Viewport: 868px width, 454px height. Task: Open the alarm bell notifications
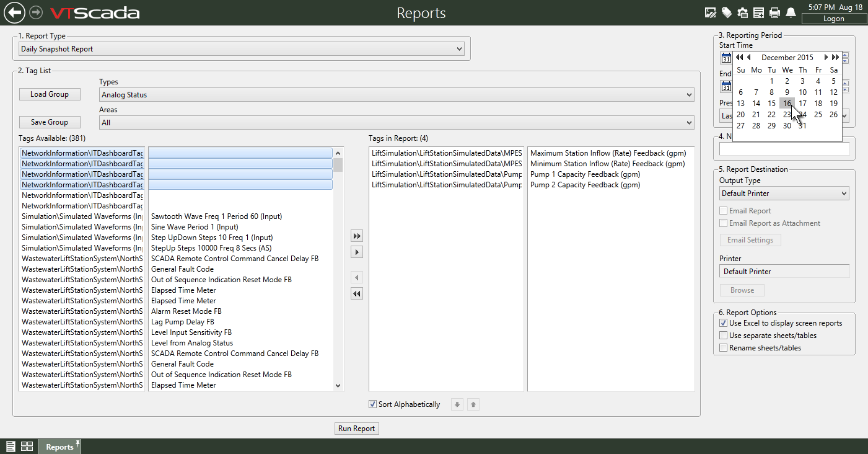coord(791,12)
